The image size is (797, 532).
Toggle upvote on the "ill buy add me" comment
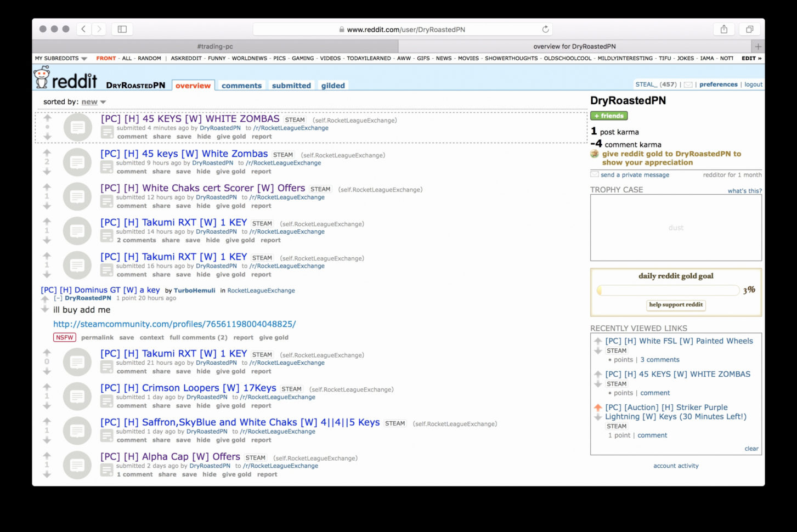click(x=45, y=299)
